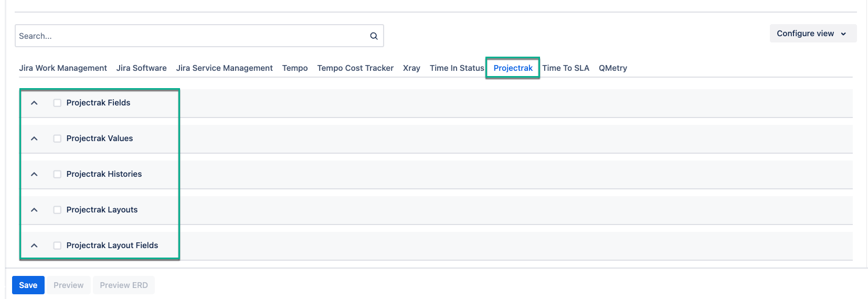Viewport: 868px width, 299px height.
Task: Click the Preview ERD button
Action: (x=124, y=285)
